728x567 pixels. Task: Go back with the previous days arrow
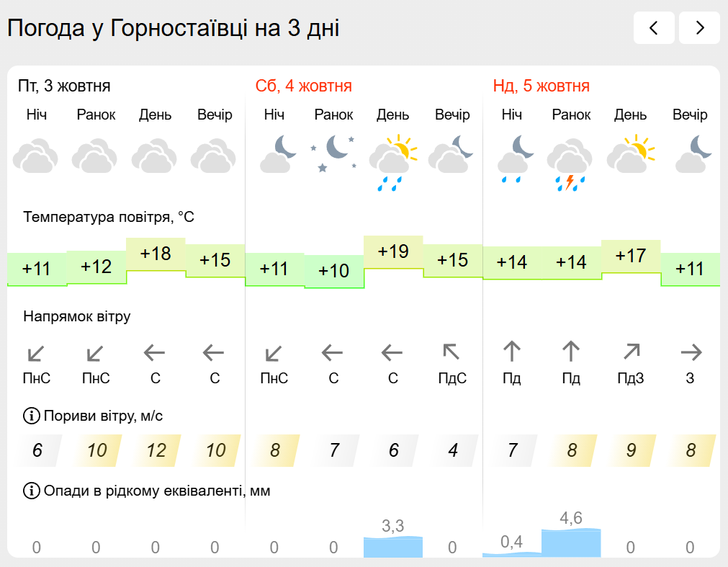(654, 28)
